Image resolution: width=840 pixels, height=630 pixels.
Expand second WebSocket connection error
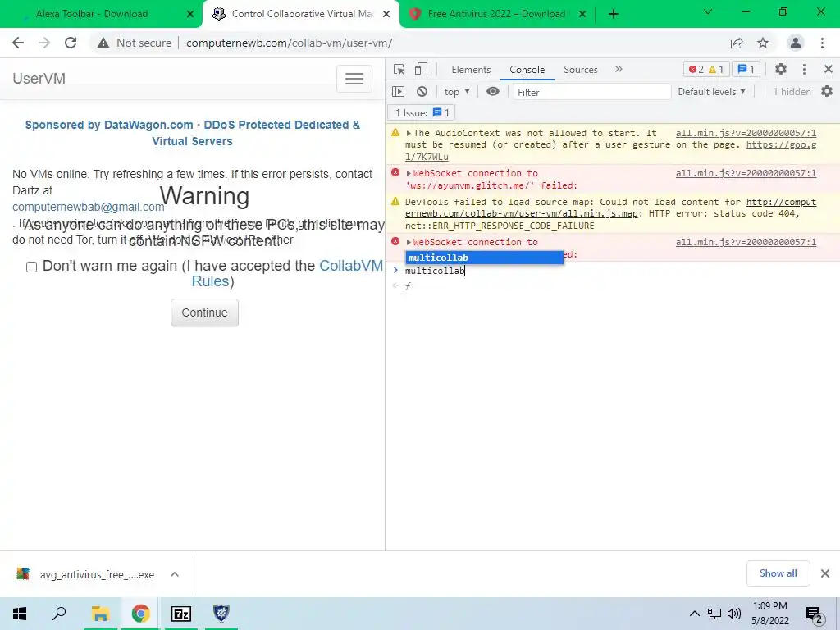click(x=409, y=242)
